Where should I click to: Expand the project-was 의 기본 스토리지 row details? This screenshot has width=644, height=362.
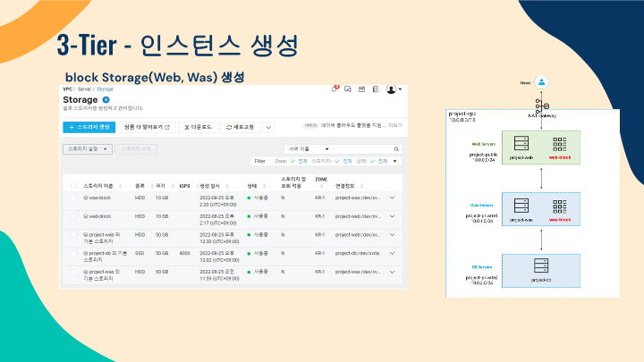click(x=393, y=272)
